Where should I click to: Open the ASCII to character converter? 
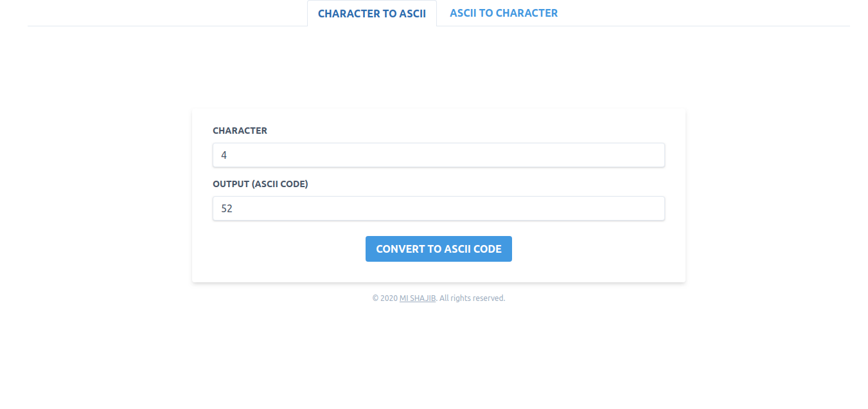504,13
